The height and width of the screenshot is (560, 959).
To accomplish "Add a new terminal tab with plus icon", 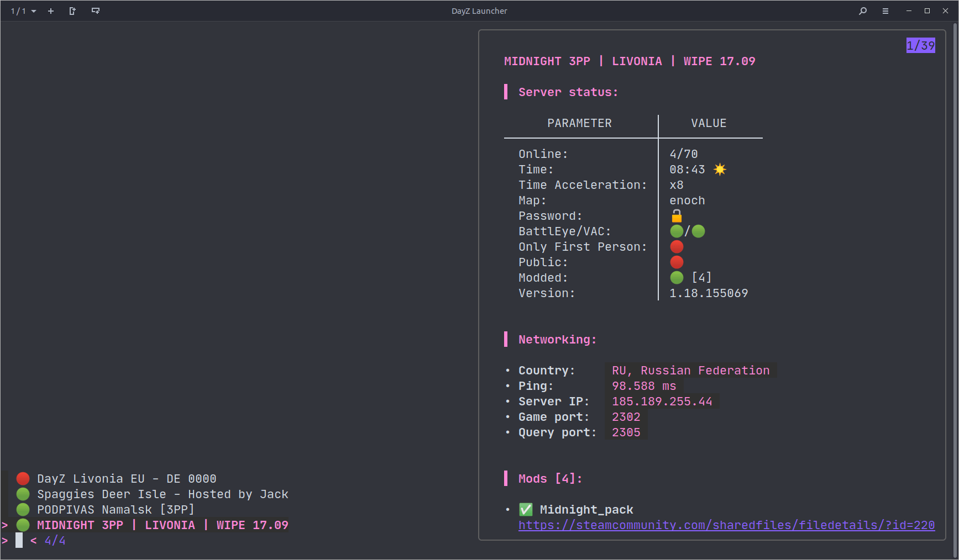I will click(51, 11).
